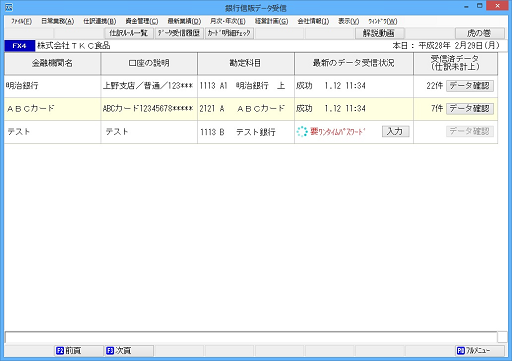Image resolution: width=512 pixels, height=361 pixels.
Task: Close the 銀行信販データ受信 window
Action: point(497,6)
